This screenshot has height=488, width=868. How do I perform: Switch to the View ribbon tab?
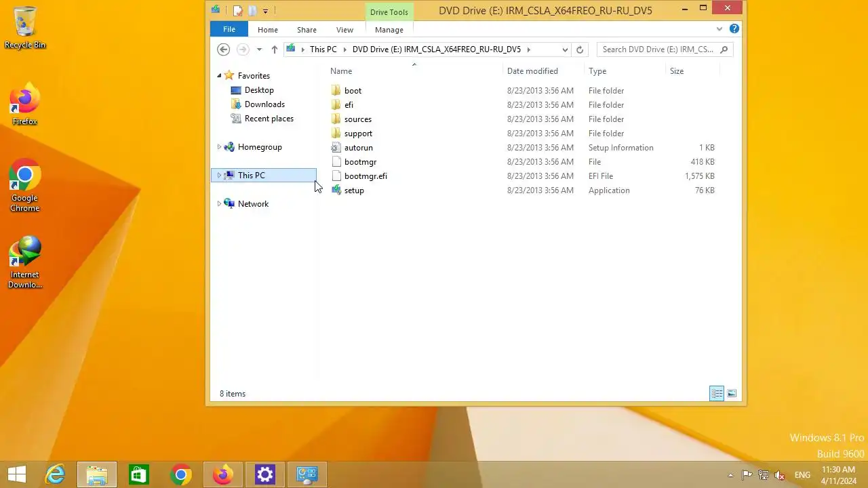pyautogui.click(x=344, y=30)
